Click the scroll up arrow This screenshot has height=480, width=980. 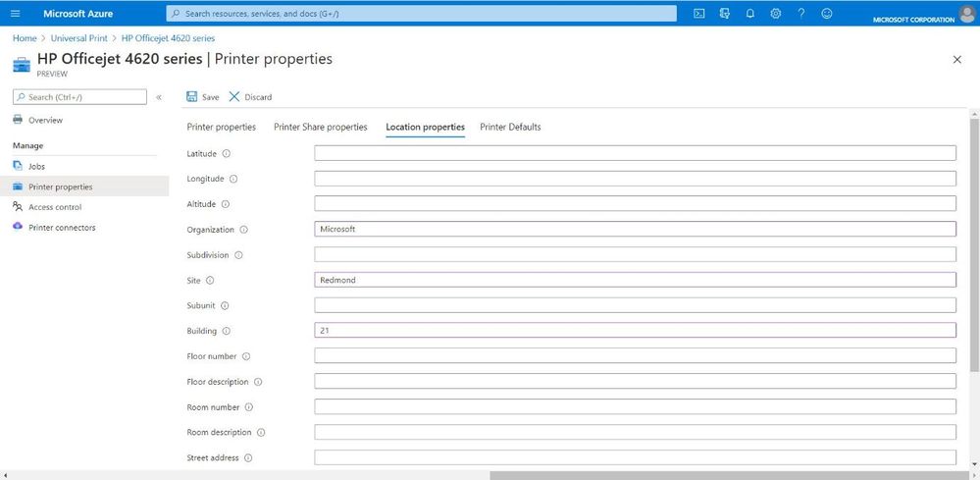pyautogui.click(x=974, y=113)
